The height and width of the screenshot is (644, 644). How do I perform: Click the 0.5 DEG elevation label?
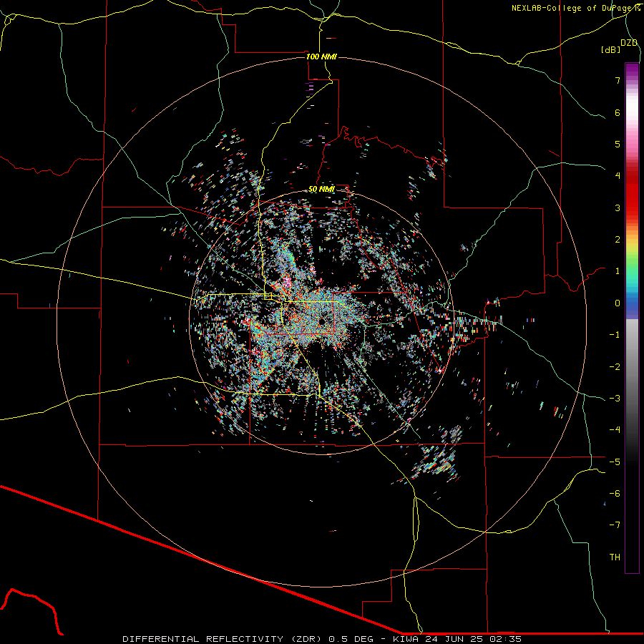coord(351,639)
